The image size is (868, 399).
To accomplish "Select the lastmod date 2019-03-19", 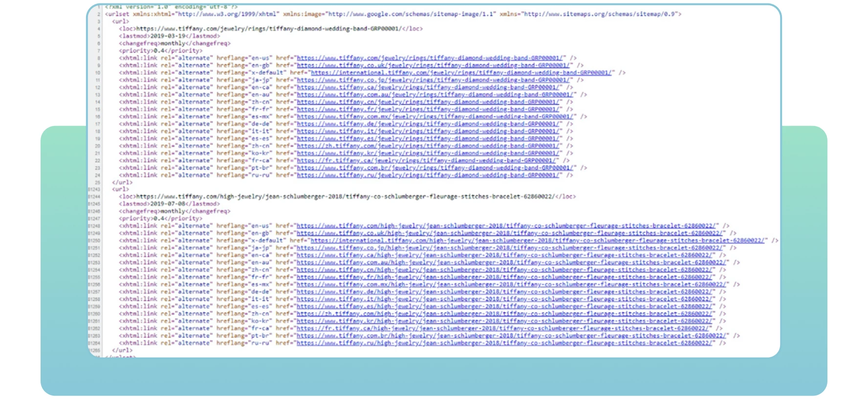I will click(x=168, y=36).
